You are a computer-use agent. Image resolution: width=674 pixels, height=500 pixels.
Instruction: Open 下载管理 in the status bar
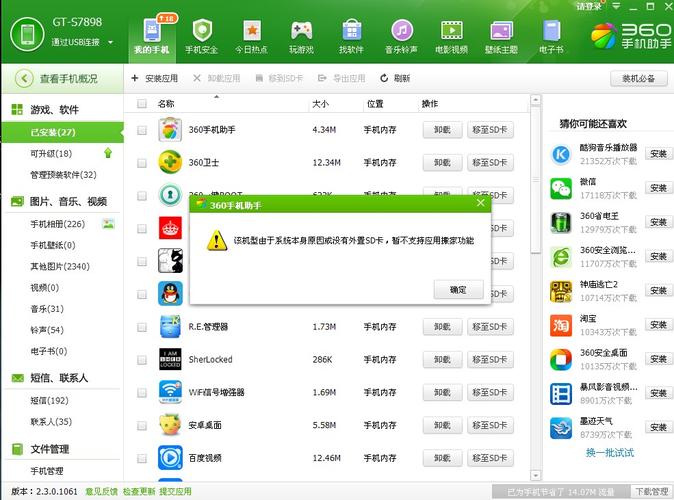(x=652, y=491)
